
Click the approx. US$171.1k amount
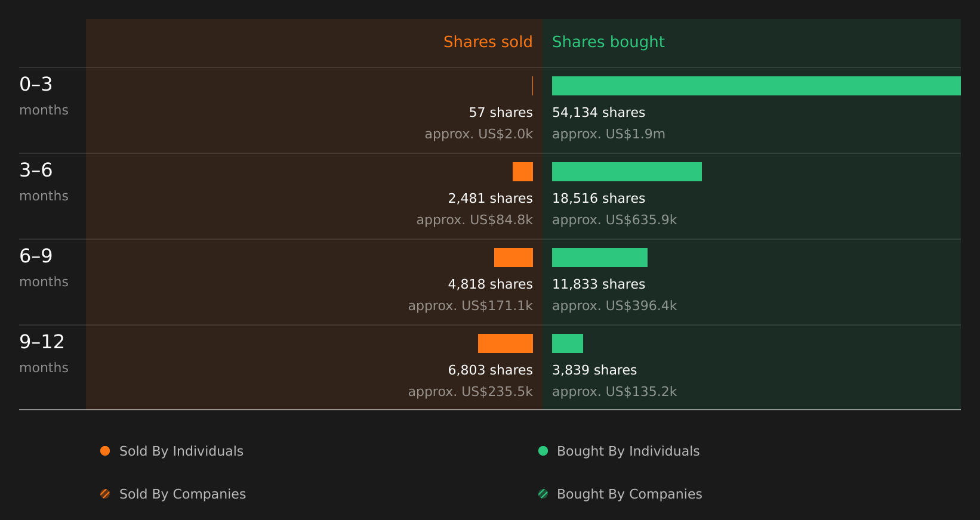[x=470, y=306]
